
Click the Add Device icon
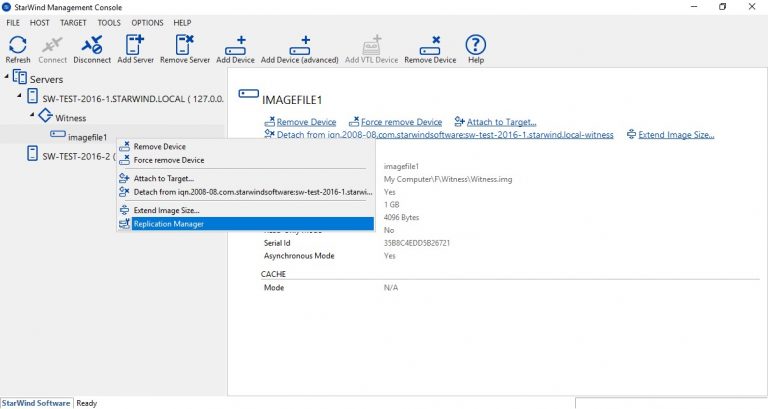coord(236,47)
